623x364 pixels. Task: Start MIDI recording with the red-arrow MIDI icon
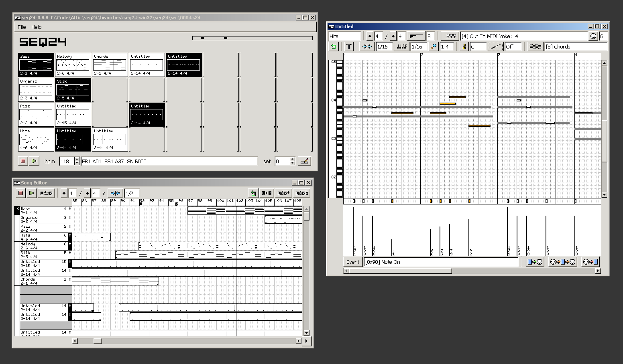(590, 261)
